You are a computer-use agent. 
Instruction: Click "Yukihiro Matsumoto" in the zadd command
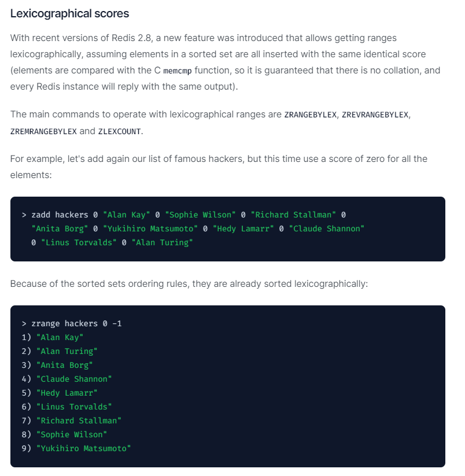pos(148,228)
